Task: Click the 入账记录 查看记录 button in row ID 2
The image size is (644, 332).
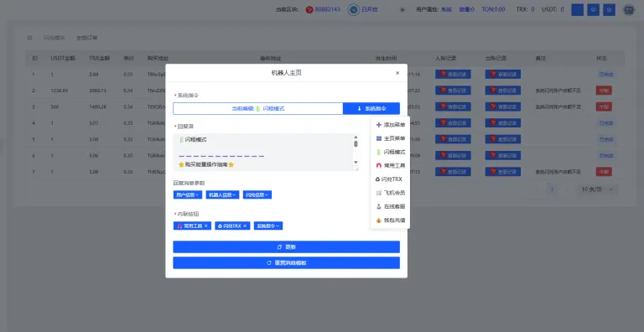Action: (453, 91)
